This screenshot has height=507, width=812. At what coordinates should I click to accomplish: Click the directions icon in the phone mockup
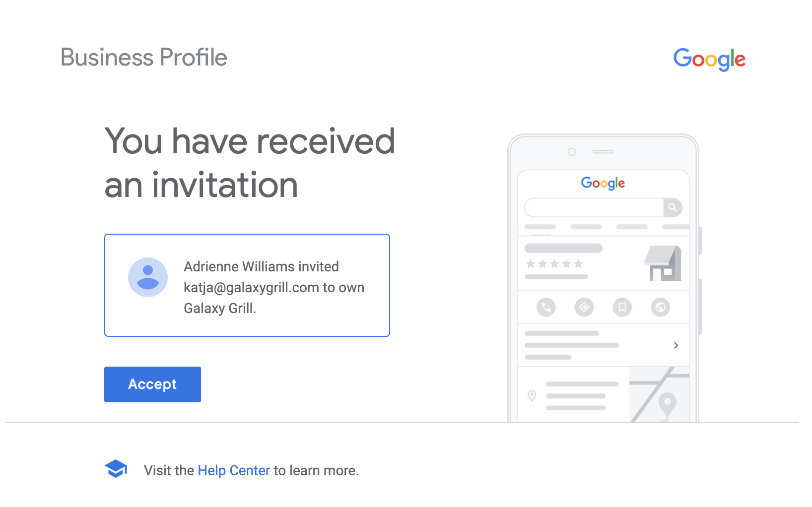click(584, 307)
